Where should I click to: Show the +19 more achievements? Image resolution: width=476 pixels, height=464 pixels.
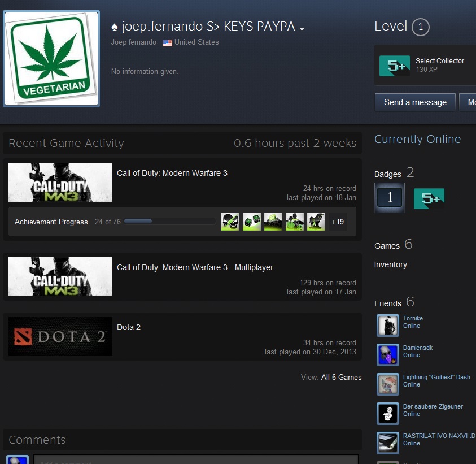[338, 222]
